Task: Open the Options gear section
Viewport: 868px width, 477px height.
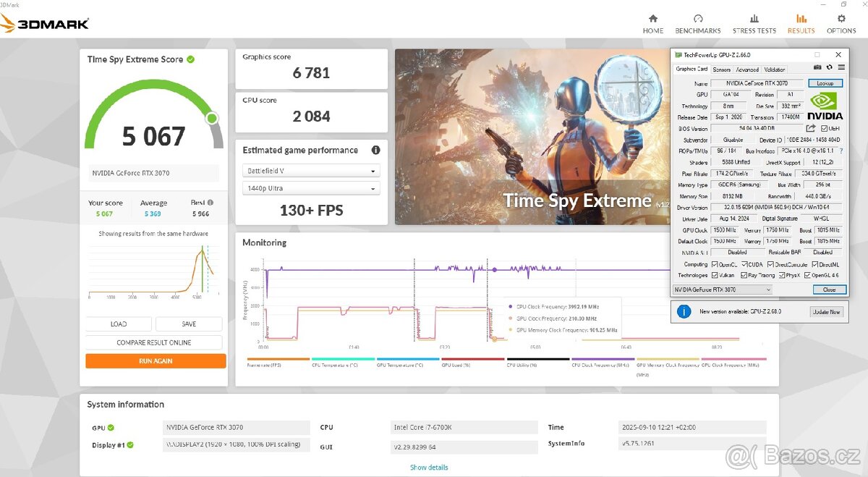Action: 841,23
